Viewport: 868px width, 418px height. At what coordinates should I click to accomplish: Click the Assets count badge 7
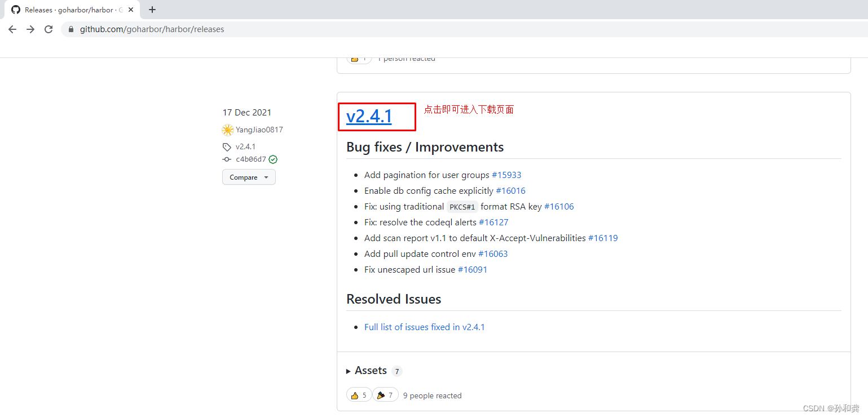click(397, 371)
